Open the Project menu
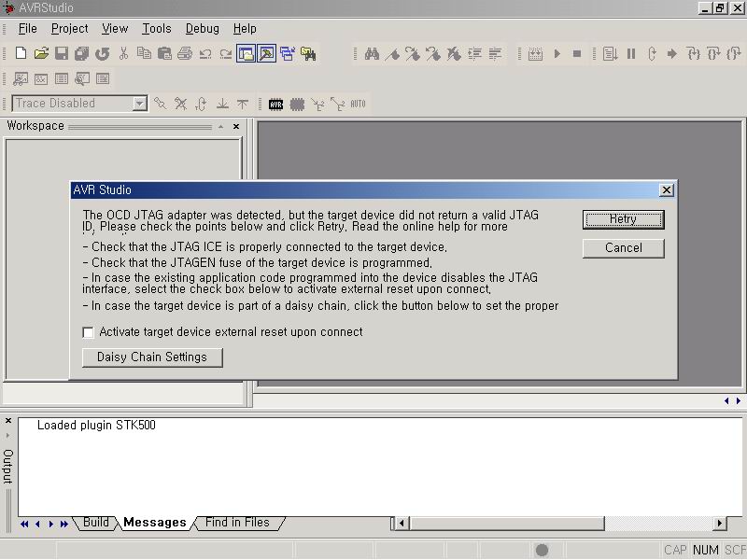 pos(69,29)
